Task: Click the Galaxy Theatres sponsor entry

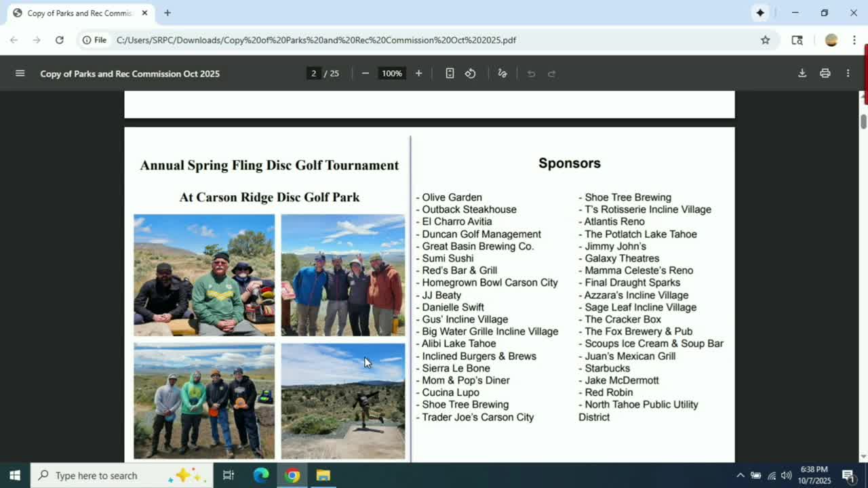Action: tap(619, 258)
